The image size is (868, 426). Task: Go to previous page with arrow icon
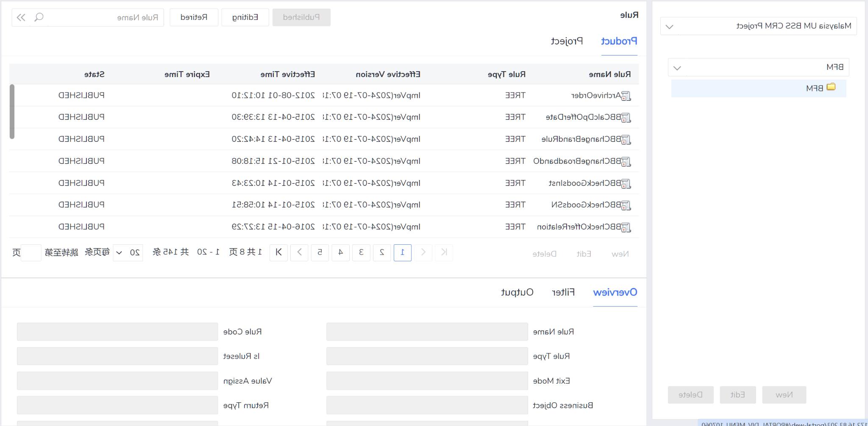pos(423,252)
